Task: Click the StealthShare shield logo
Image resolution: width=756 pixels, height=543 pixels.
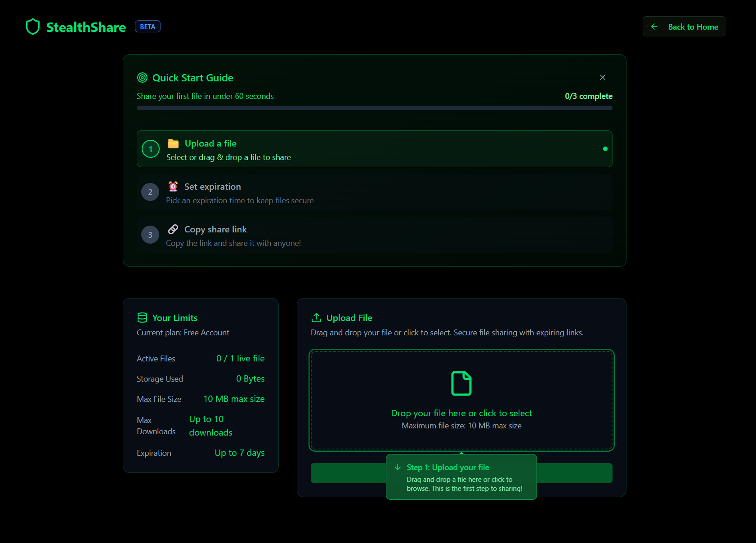Action: [x=32, y=27]
